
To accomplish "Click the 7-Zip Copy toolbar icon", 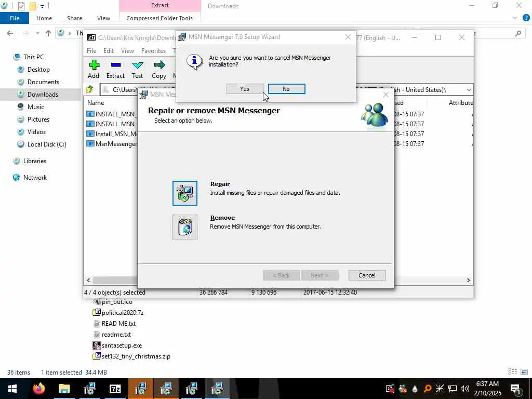I will [x=159, y=69].
